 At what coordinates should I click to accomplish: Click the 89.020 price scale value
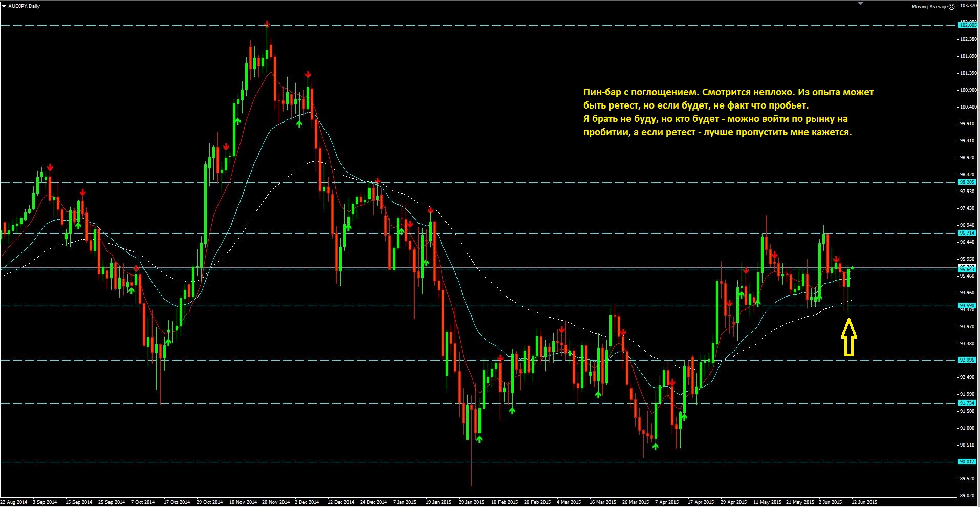click(x=968, y=496)
